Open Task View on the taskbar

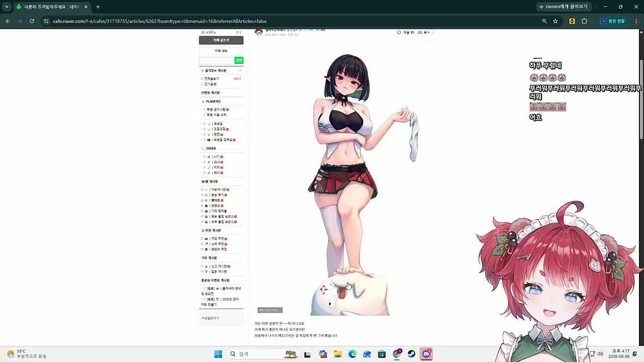pos(307,354)
